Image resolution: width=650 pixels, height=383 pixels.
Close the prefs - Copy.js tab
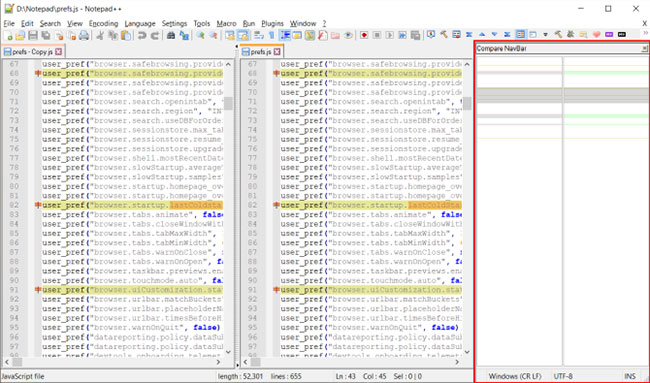point(58,52)
